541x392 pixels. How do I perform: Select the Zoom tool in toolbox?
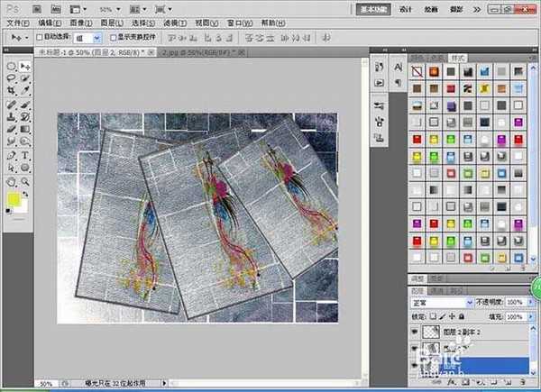point(24,180)
